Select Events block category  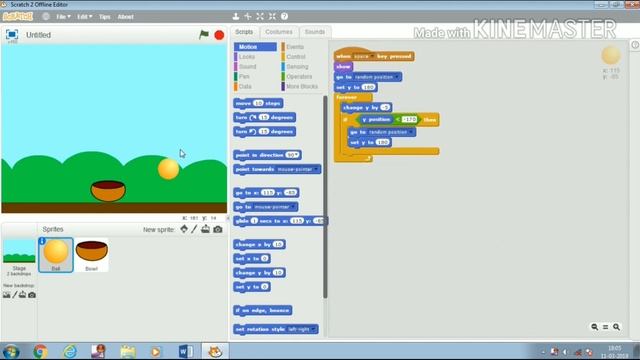[295, 47]
